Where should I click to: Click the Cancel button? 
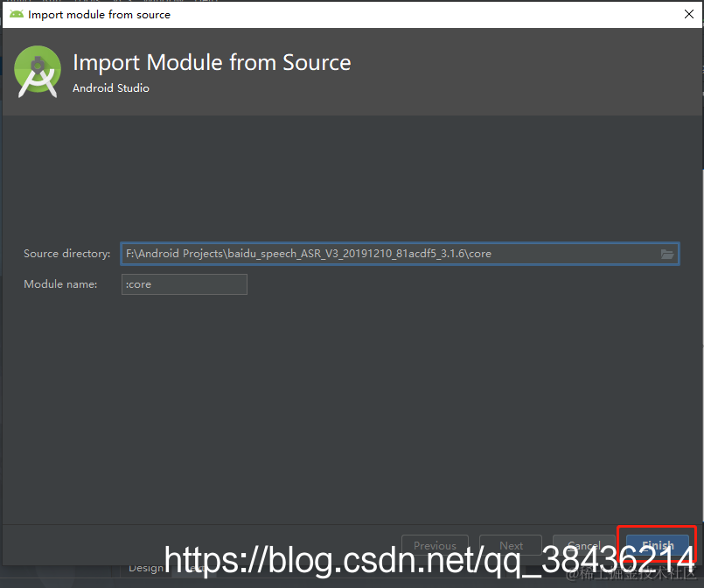583,545
